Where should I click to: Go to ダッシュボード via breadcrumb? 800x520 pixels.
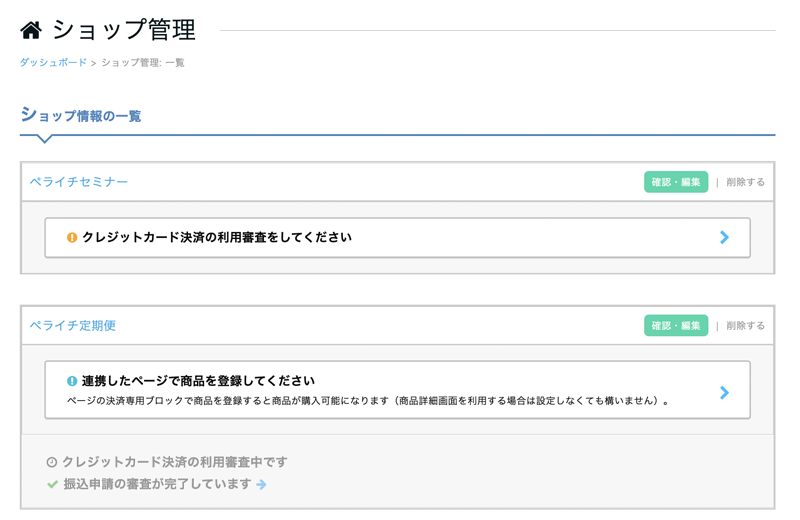(x=53, y=63)
